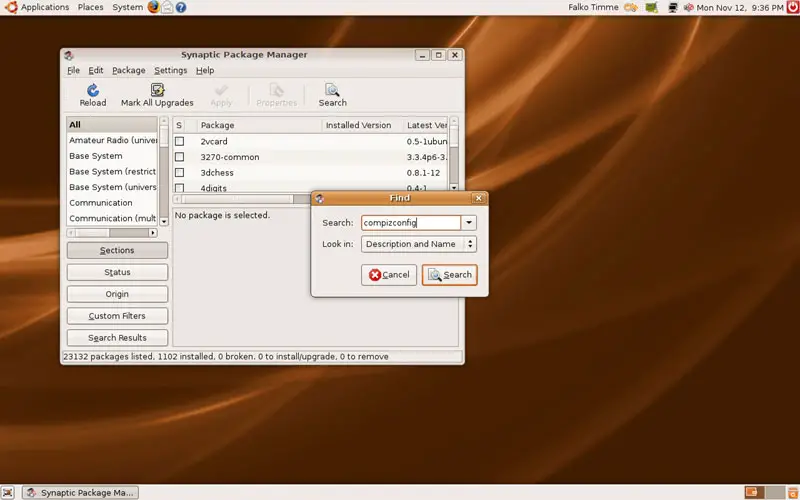Click Mark All Upgrades toolbar icon
The height and width of the screenshot is (500, 800).
click(x=157, y=90)
